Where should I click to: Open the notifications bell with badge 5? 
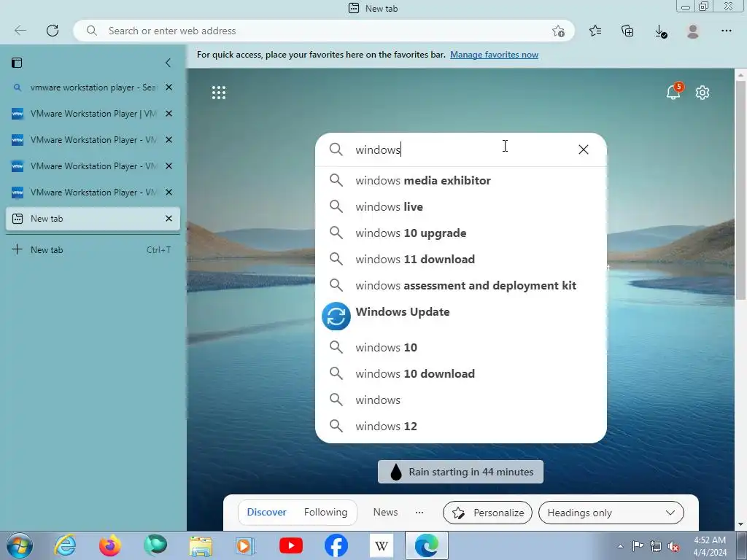click(x=673, y=90)
